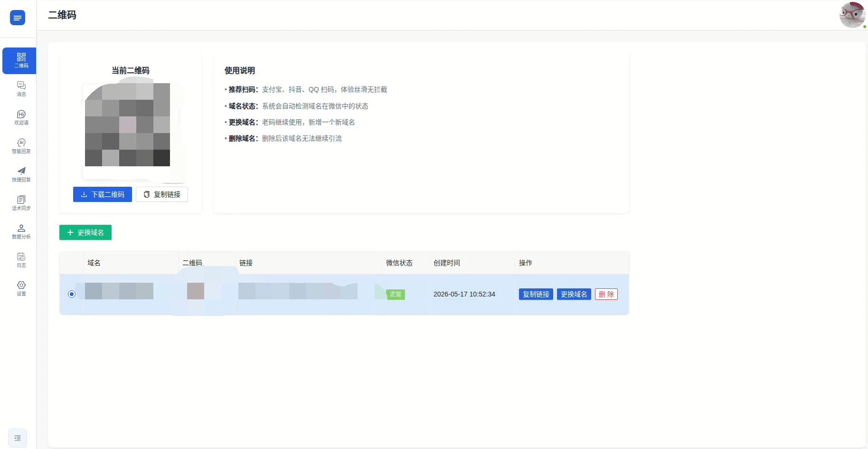868x449 pixels.
Task: Click the green 更换域名 button
Action: [x=85, y=232]
